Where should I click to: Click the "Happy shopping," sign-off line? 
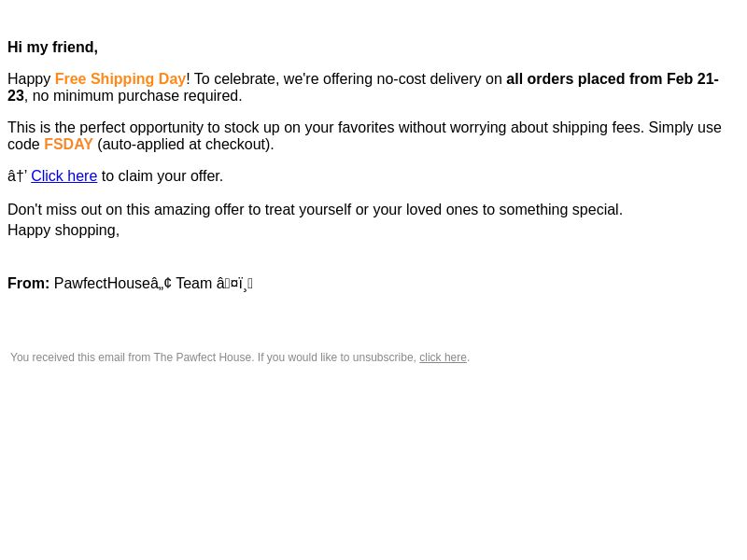tap(63, 231)
